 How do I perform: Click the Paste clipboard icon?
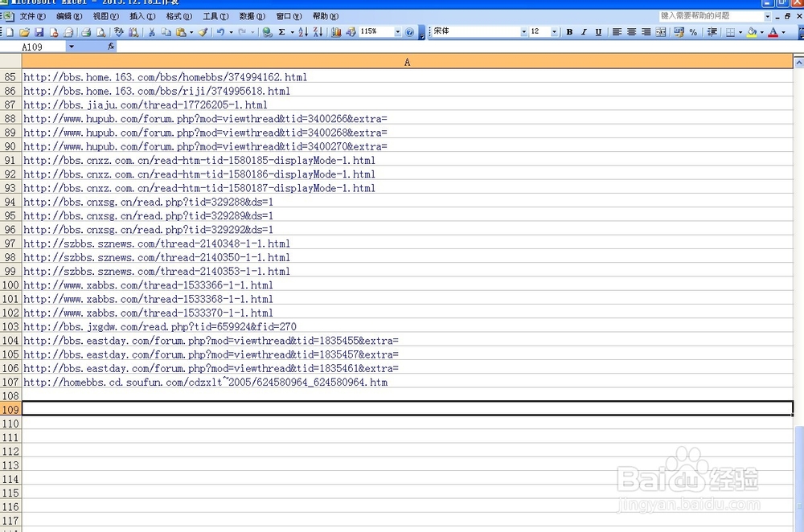(x=180, y=32)
